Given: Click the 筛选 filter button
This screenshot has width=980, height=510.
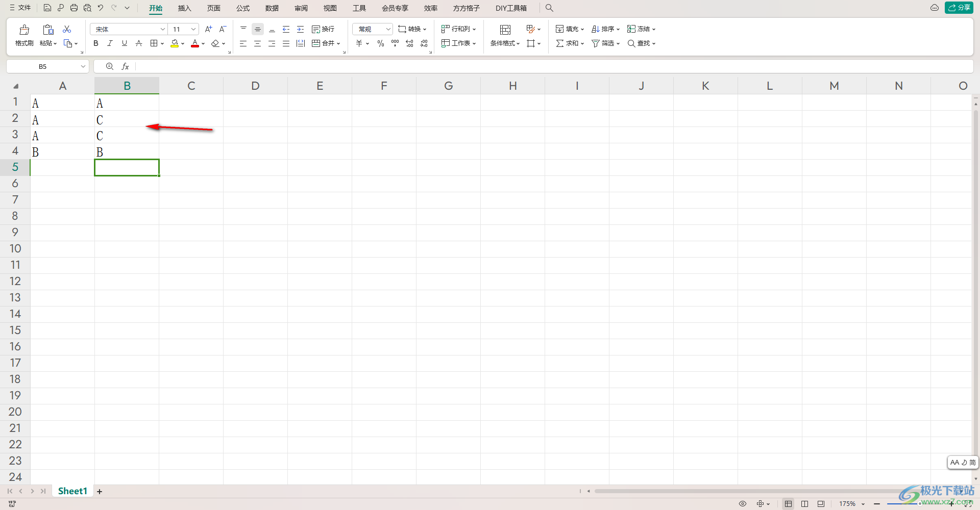Looking at the screenshot, I should 605,43.
